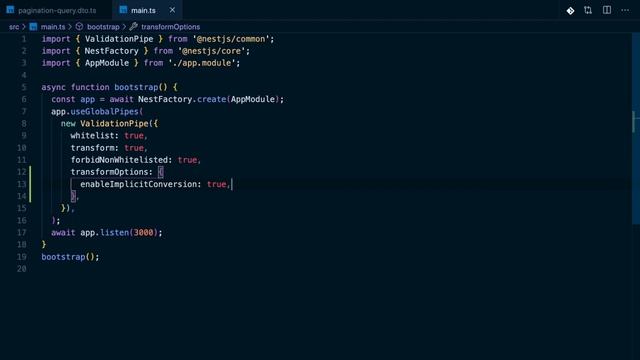The width and height of the screenshot is (640, 360).
Task: Click the TypeScript file icon in breadcrumb
Action: coord(33,27)
